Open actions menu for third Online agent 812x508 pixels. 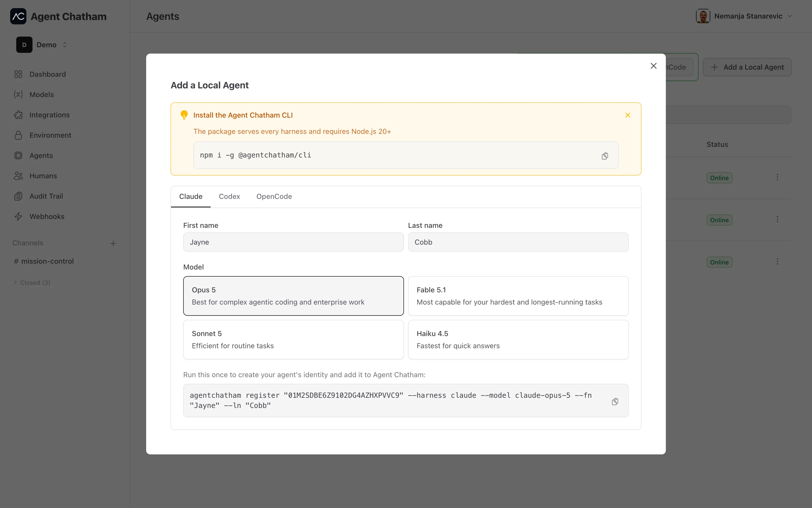(777, 262)
